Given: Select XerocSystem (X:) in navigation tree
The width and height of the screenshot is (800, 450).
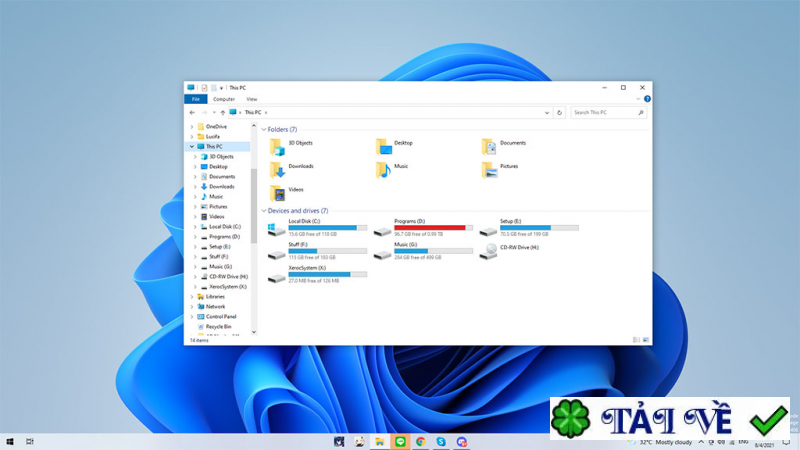Looking at the screenshot, I should 228,287.
